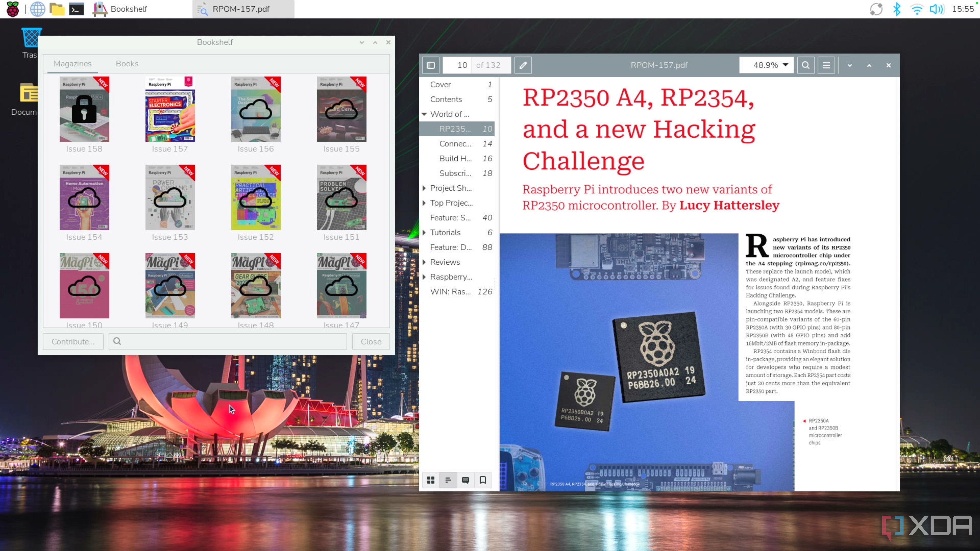Collapse the World of... outline section
Screen dimensions: 980x551
424,114
